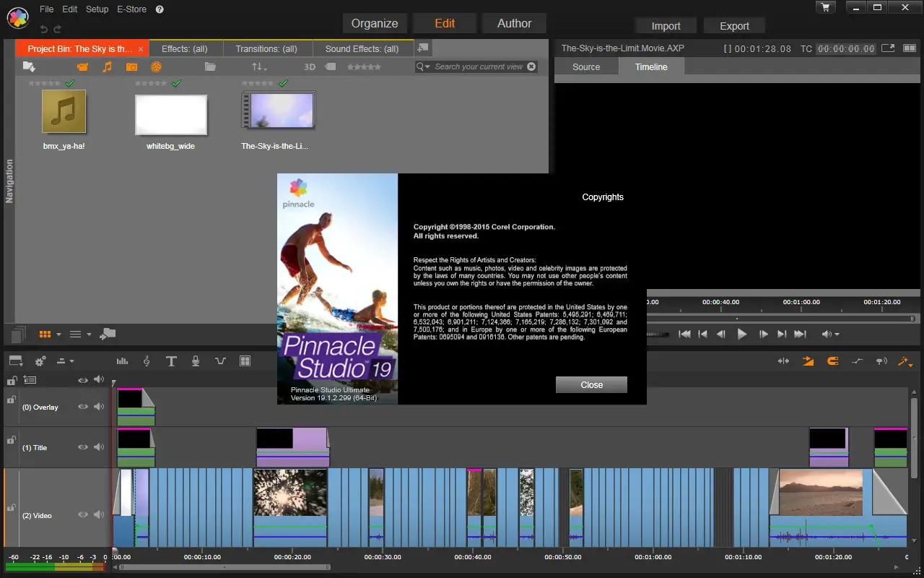Open the multi-camera editor grid icon
Viewport: 924px width, 578px height.
coord(245,361)
